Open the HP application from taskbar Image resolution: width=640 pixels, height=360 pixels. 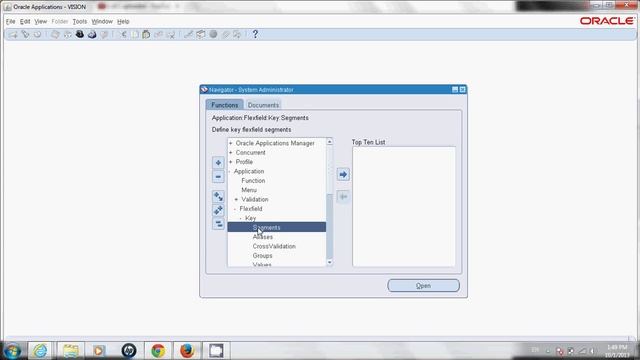[x=129, y=351]
